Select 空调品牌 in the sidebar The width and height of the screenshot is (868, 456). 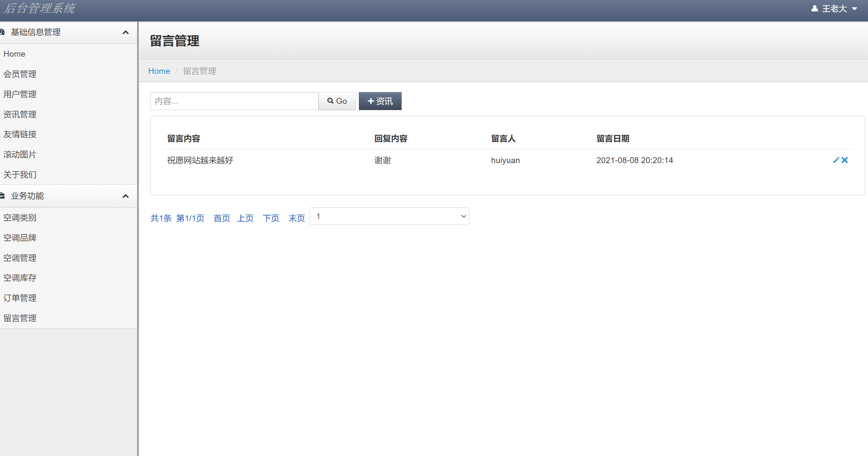point(20,237)
